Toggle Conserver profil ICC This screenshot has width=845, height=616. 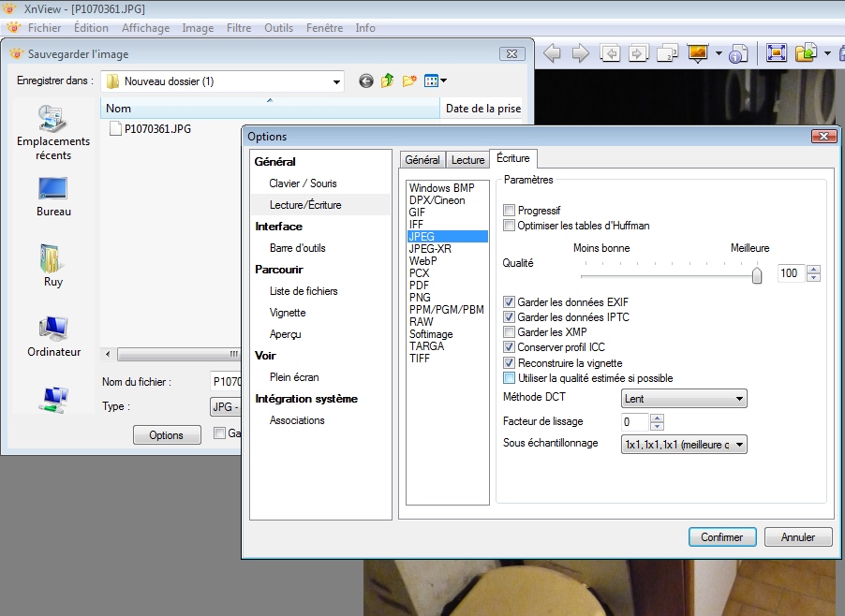point(509,346)
